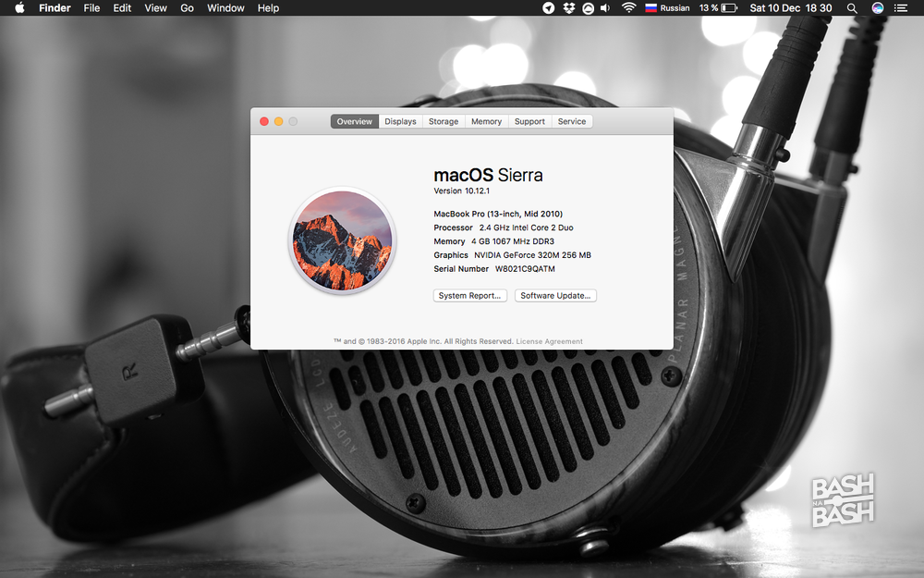Open the Window menu
This screenshot has width=924, height=578.
pos(225,7)
